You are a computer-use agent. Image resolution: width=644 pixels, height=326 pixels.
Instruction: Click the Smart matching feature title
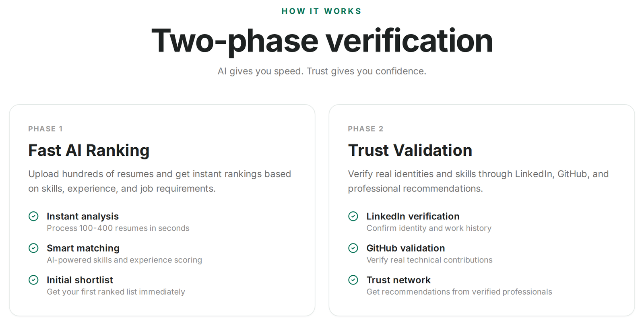[83, 248]
